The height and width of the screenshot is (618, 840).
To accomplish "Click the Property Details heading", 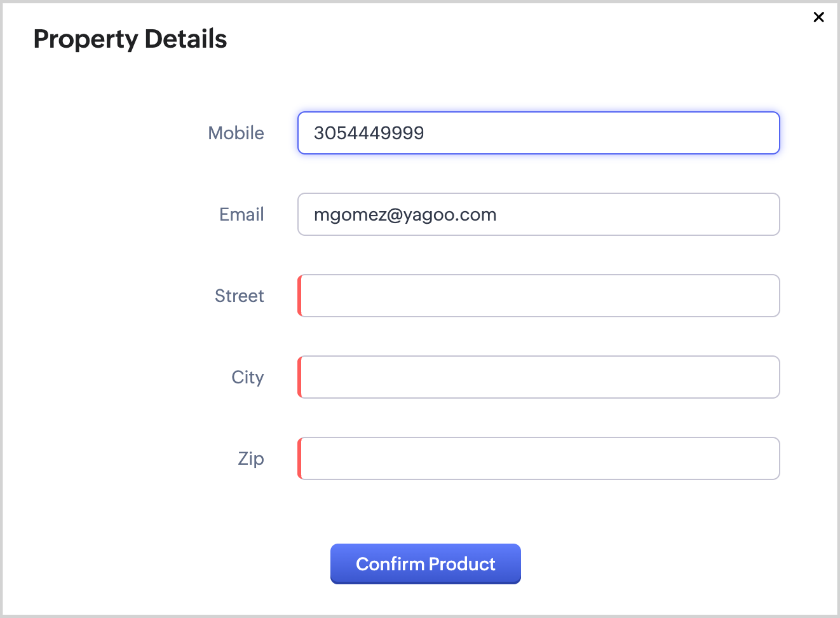I will [x=130, y=39].
